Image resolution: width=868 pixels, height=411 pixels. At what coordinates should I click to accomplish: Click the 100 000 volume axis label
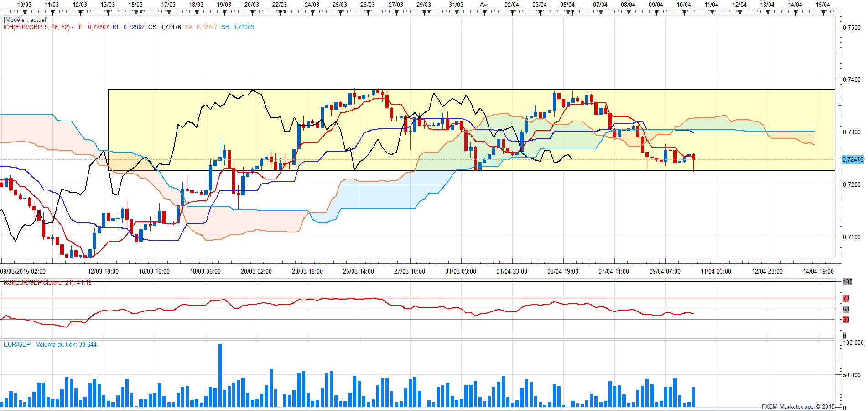853,342
